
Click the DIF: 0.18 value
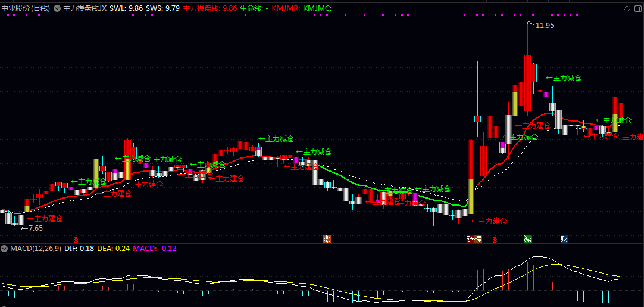coord(79,249)
